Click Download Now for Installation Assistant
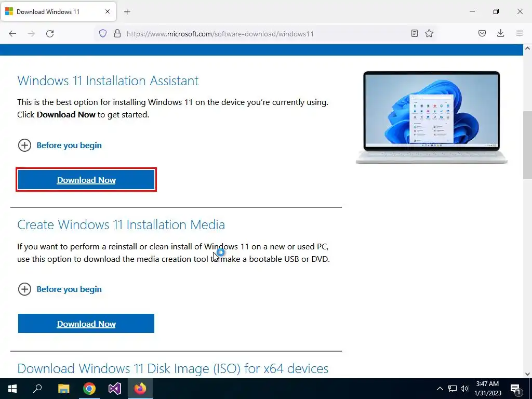The image size is (532, 399). (86, 180)
